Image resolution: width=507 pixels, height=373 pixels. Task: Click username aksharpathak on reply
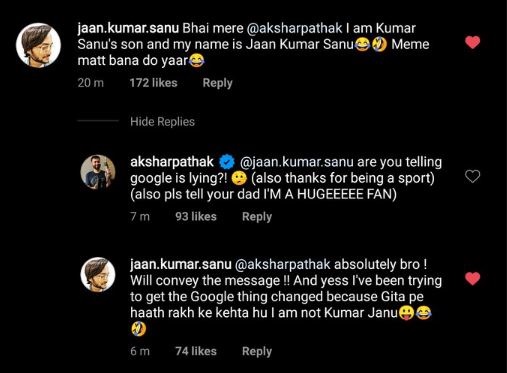(172, 162)
